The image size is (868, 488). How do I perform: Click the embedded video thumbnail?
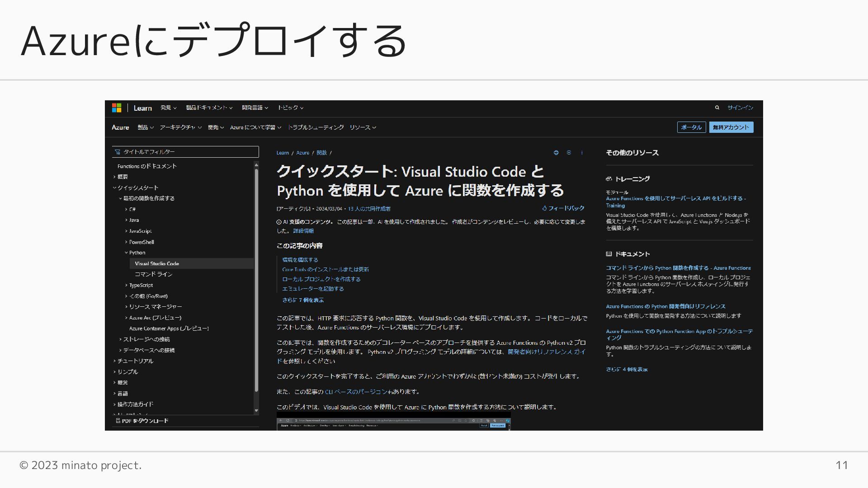tap(393, 422)
